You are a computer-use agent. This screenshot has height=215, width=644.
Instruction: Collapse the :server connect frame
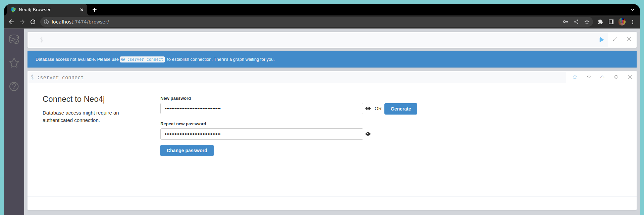coord(602,77)
